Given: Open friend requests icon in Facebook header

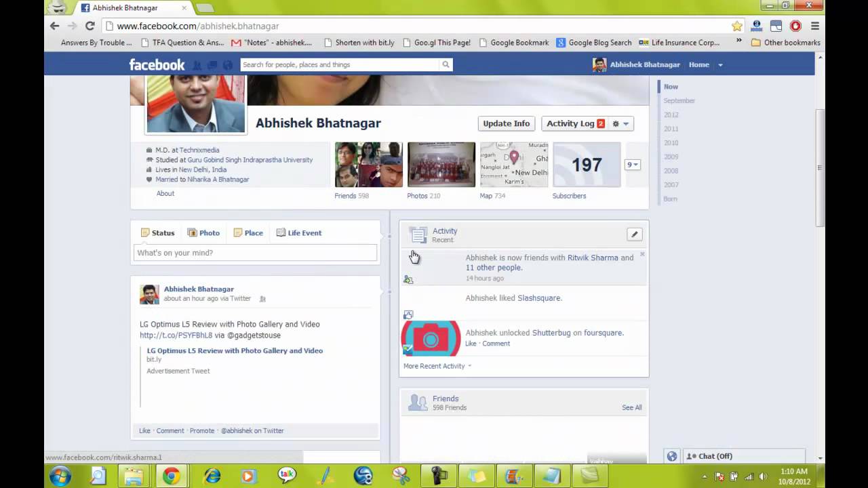Looking at the screenshot, I should 197,65.
